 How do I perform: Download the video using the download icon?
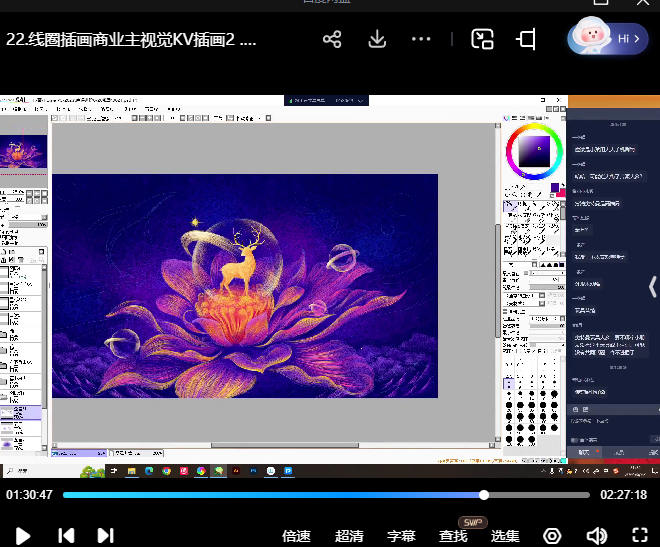[x=377, y=39]
